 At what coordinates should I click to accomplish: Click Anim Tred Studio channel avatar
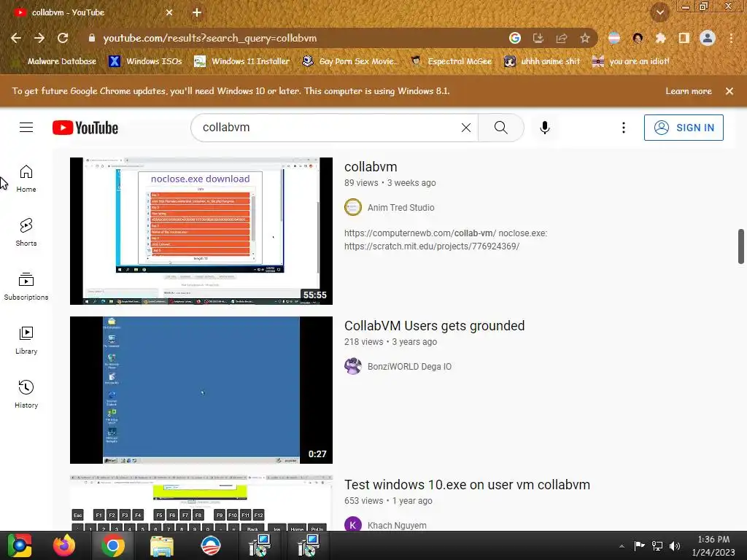[352, 207]
